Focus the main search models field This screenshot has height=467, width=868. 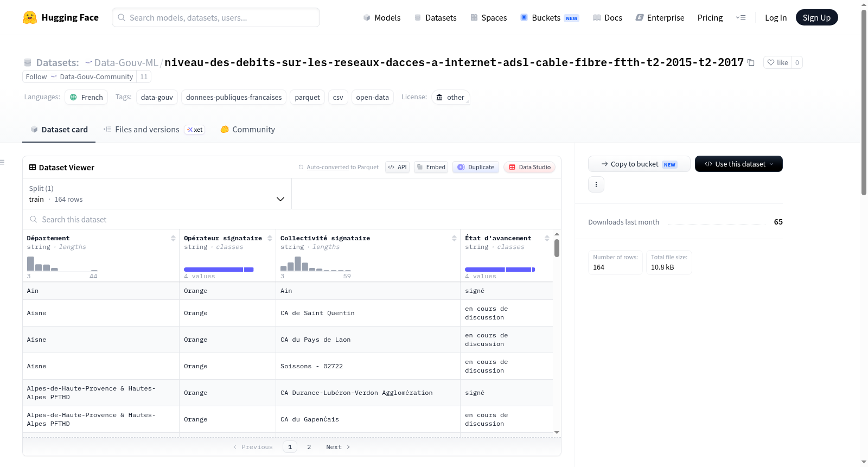click(x=216, y=17)
